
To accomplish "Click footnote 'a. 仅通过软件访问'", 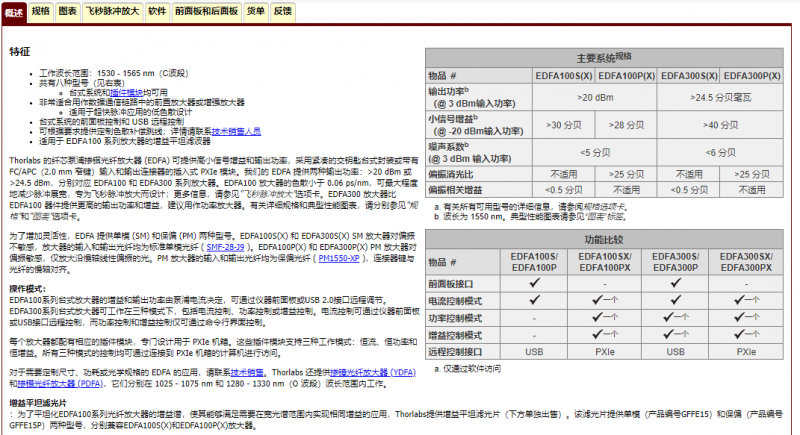I will pos(467,368).
